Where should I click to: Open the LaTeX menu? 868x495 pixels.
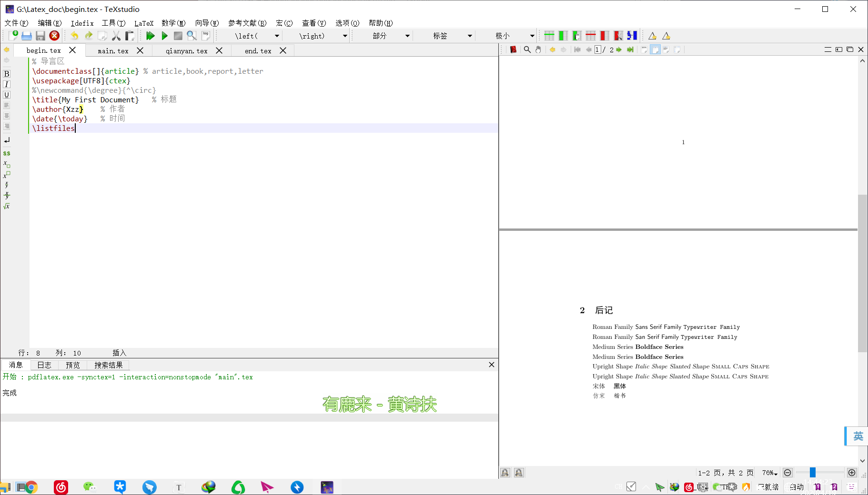coord(144,23)
